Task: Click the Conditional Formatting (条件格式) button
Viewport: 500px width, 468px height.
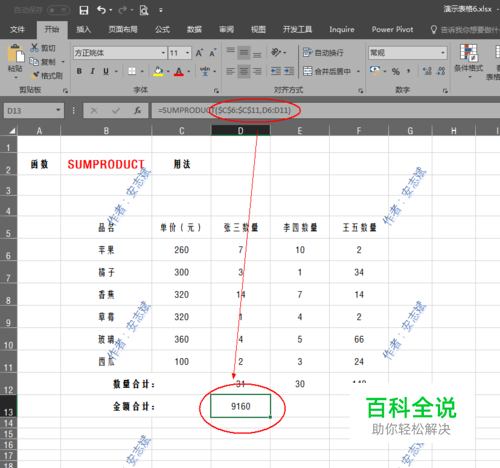Action: pyautogui.click(x=468, y=60)
